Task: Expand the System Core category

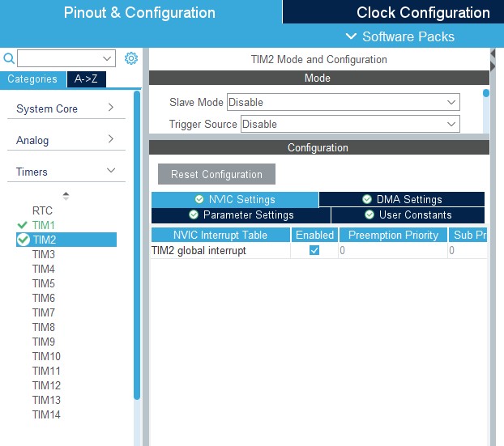Action: pos(66,108)
